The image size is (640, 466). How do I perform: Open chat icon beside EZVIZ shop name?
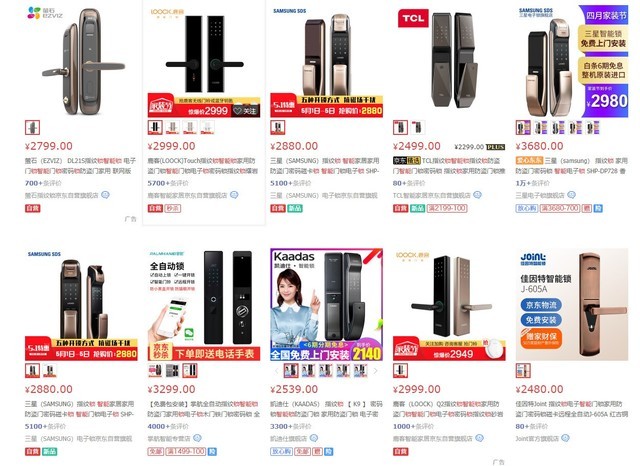click(105, 195)
